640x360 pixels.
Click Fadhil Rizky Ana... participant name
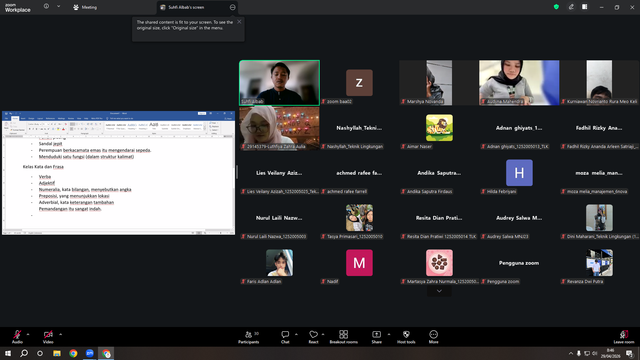599,128
